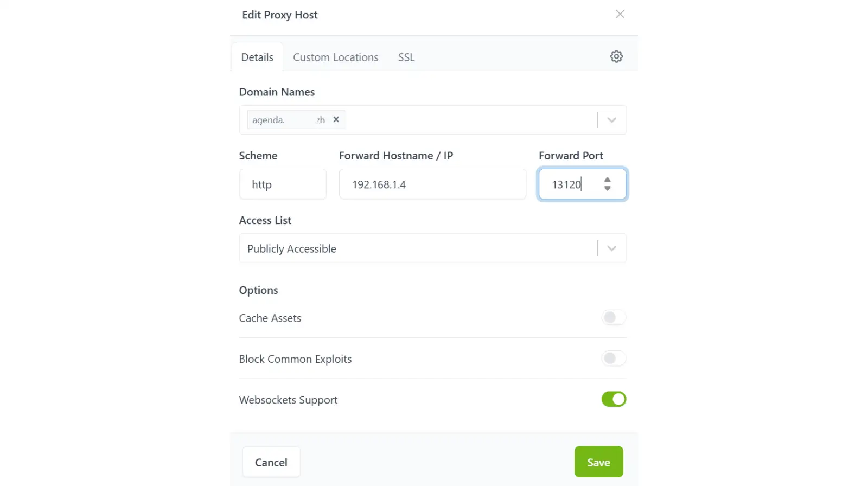Screen dimensions: 868x486
Task: Open the gear settings icon
Action: pyautogui.click(x=616, y=56)
